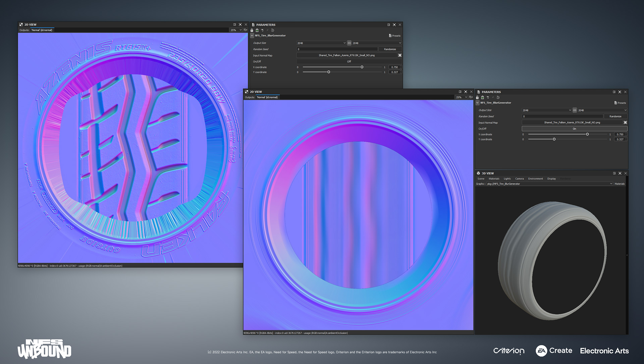
Task: Open the Camera menu in 3D View
Action: tap(520, 179)
